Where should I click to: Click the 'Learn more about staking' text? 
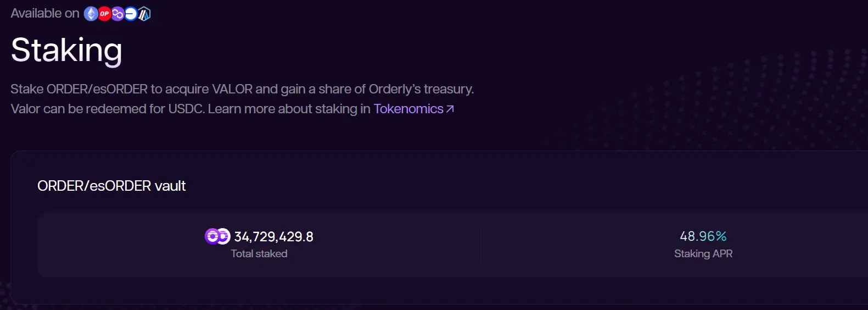coord(282,109)
